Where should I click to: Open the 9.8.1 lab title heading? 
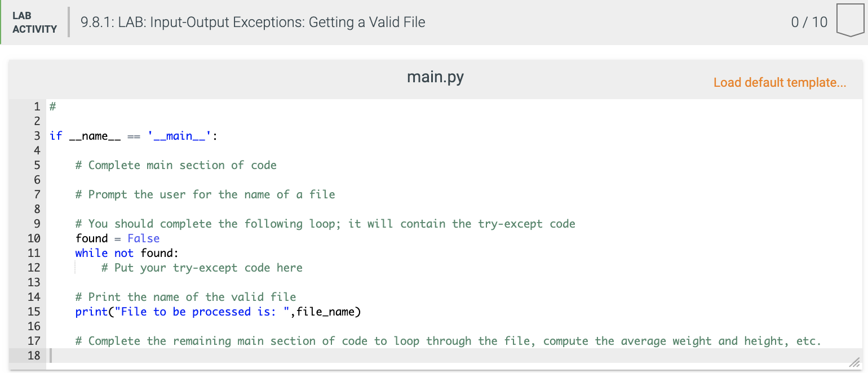[x=253, y=23]
